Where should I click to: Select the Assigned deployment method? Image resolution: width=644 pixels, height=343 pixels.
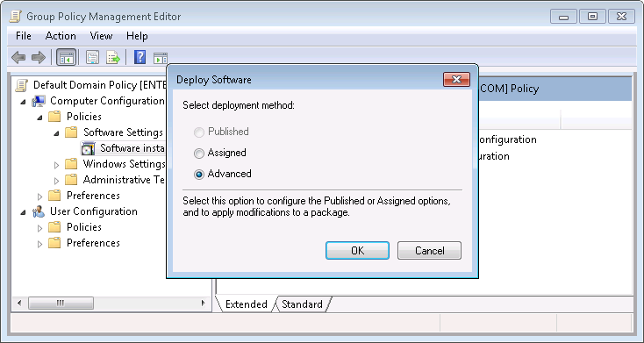tap(199, 154)
